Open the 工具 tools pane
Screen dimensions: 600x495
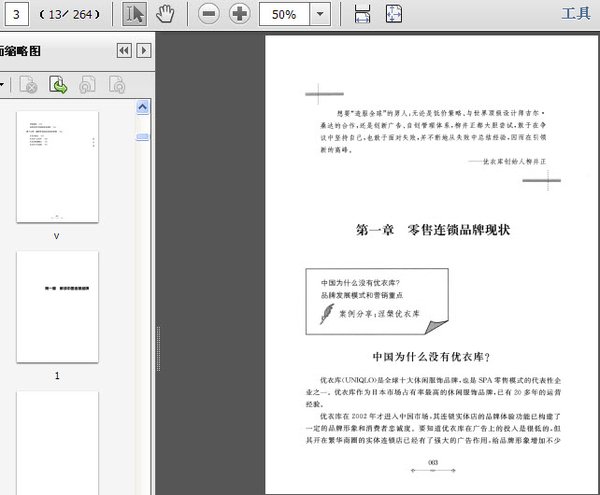[x=576, y=14]
